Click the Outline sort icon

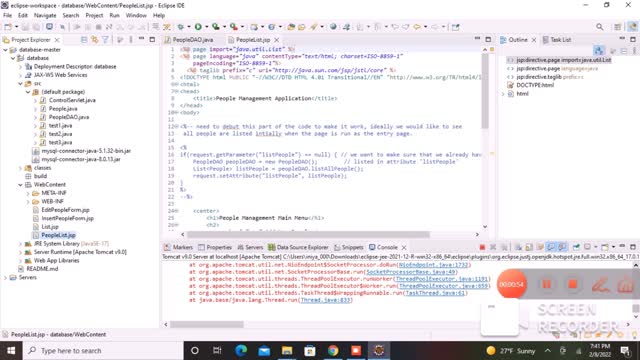[x=599, y=51]
